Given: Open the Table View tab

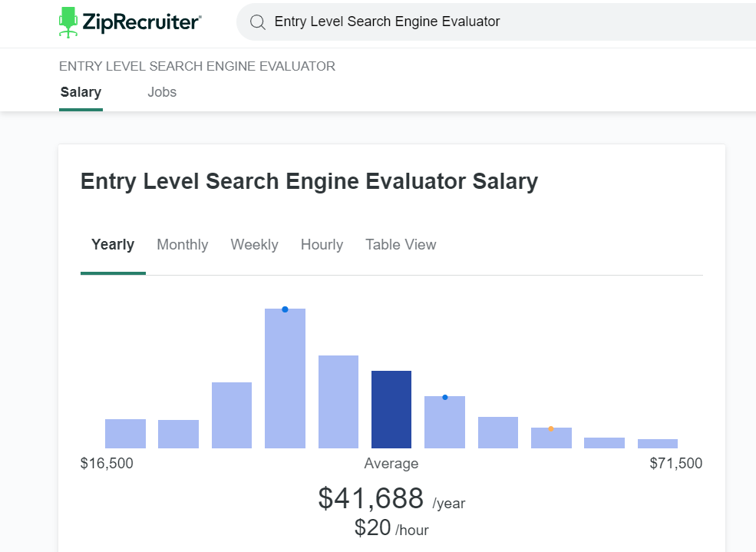Looking at the screenshot, I should point(401,245).
